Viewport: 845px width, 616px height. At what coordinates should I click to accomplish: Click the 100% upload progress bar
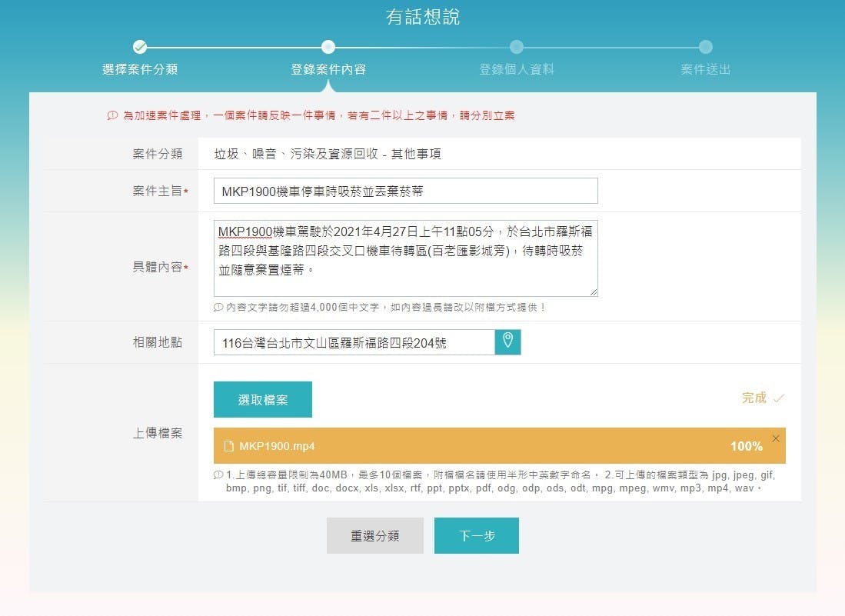(499, 446)
